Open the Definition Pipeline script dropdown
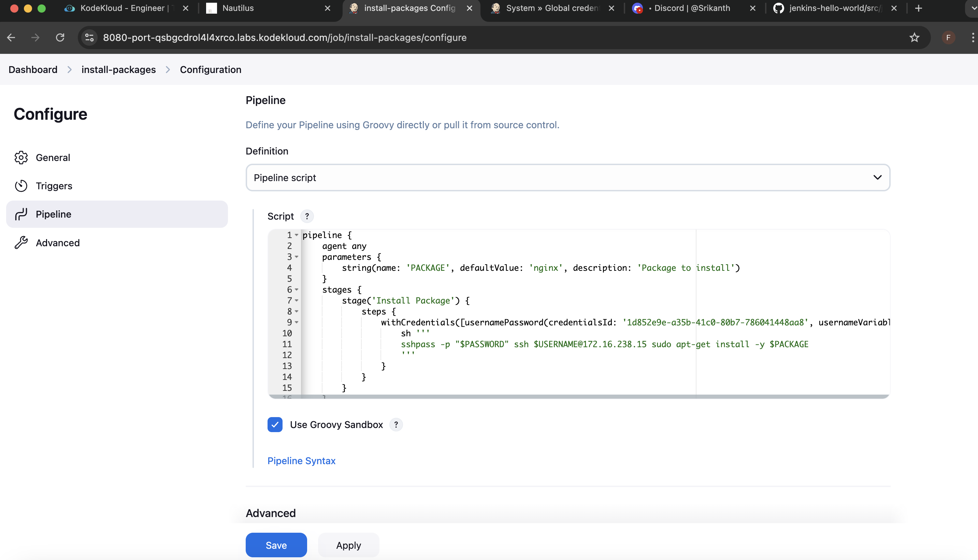The image size is (978, 560). coord(567,178)
